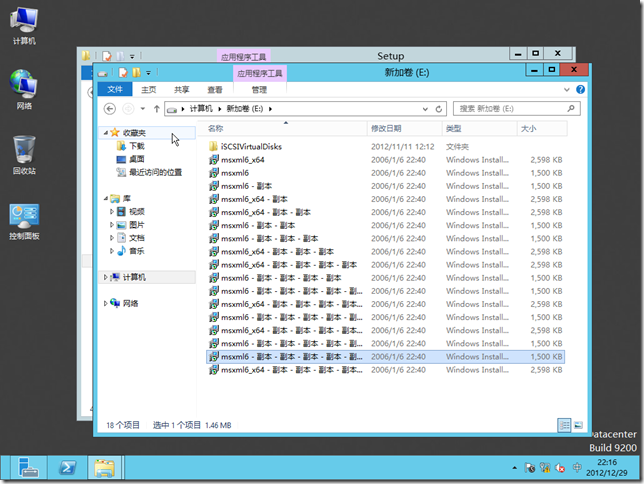Open the 文件 menu tab
644x484 pixels.
115,89
